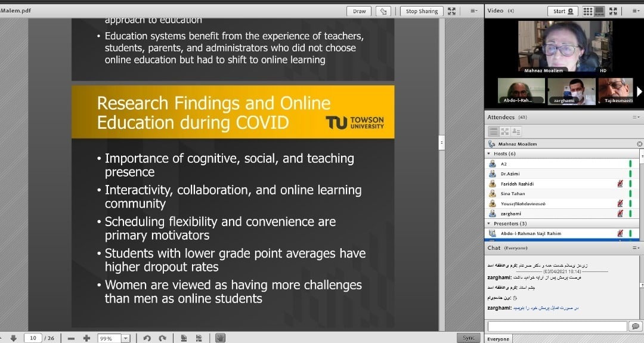This screenshot has height=343, width=644.
Task: Collapse the Hosts (6) group
Action: tap(489, 153)
